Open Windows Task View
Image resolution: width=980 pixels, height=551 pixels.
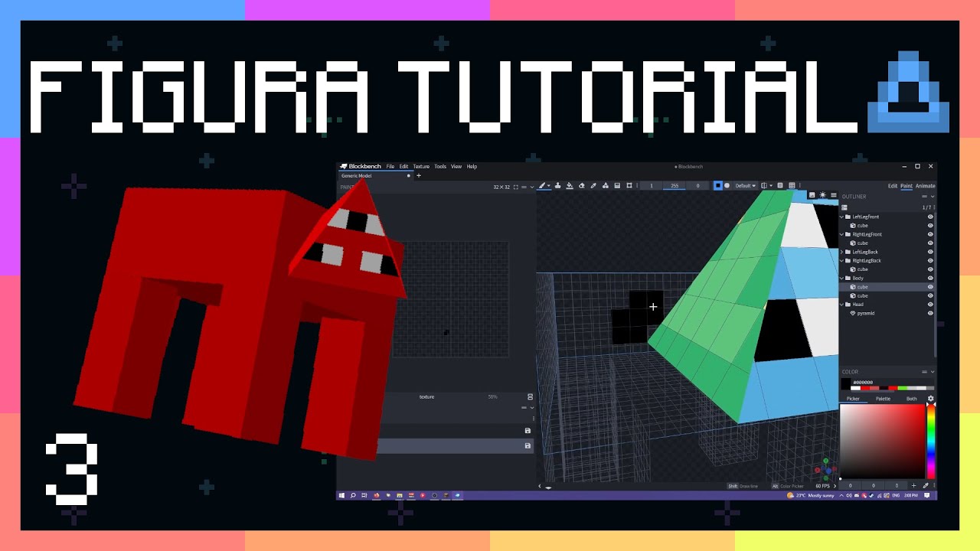click(364, 495)
